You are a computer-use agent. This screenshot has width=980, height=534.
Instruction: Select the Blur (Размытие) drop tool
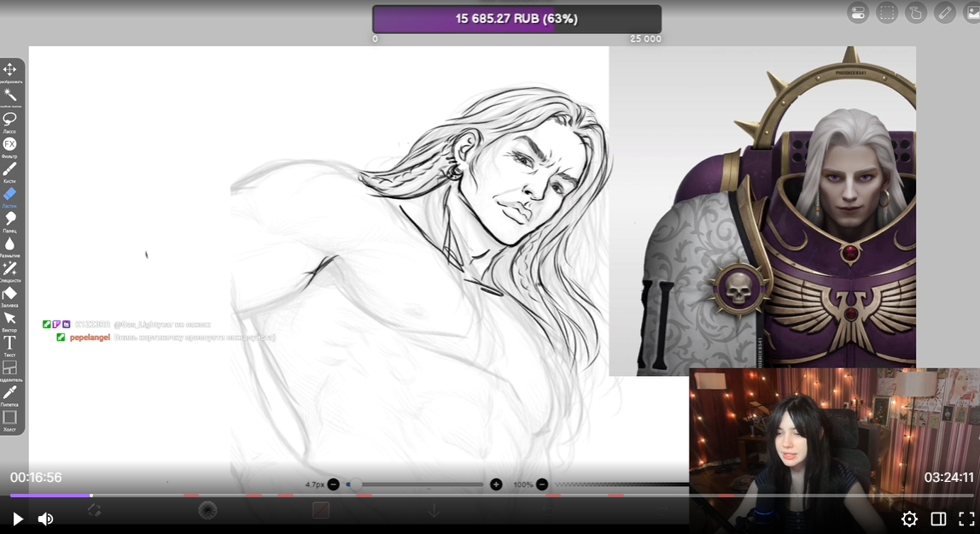[10, 244]
